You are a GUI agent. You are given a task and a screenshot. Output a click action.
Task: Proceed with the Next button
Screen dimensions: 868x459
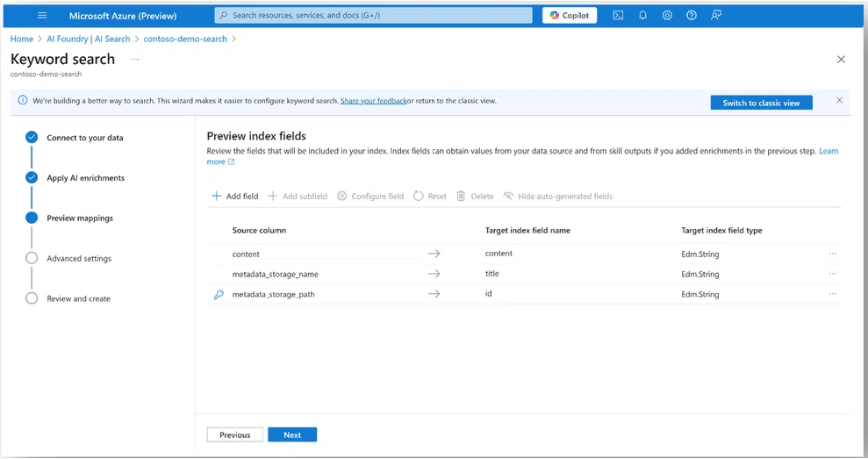pyautogui.click(x=292, y=434)
